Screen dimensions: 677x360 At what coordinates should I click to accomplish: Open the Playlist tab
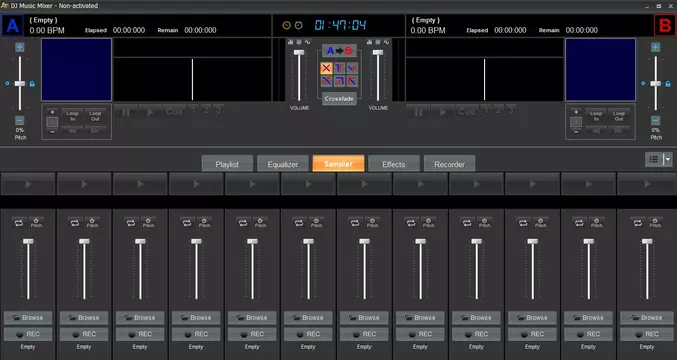(x=227, y=164)
